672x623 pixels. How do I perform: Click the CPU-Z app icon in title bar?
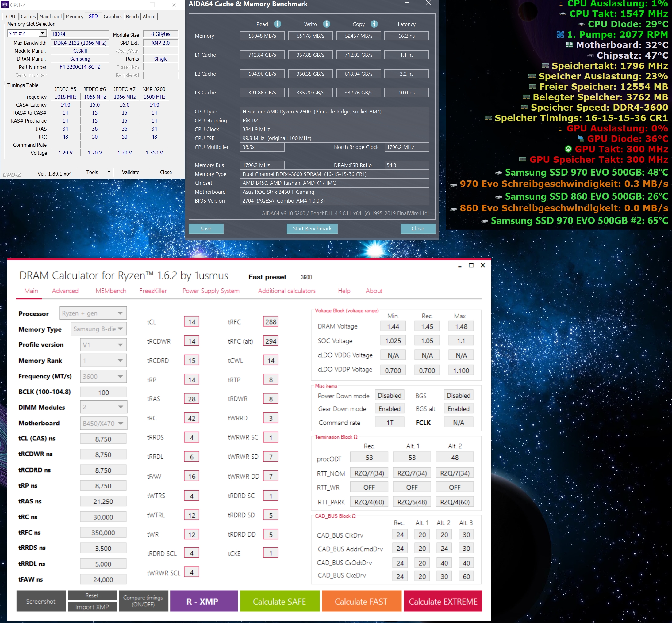click(5, 5)
